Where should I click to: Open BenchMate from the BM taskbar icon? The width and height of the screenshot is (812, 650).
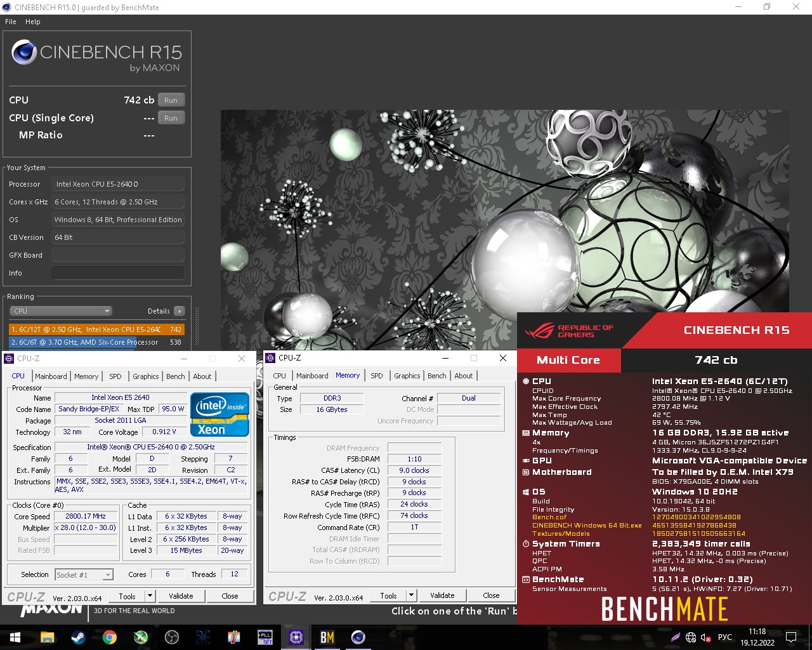coord(327,637)
